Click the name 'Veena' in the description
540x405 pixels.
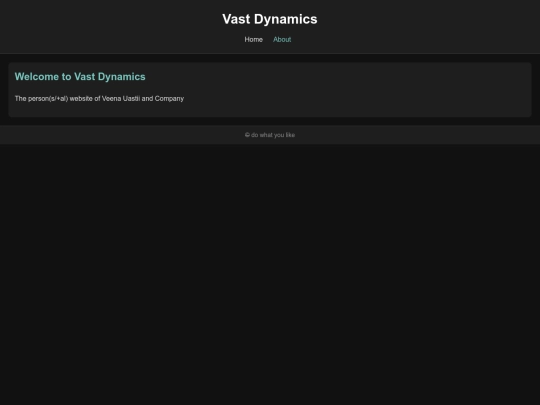point(112,98)
